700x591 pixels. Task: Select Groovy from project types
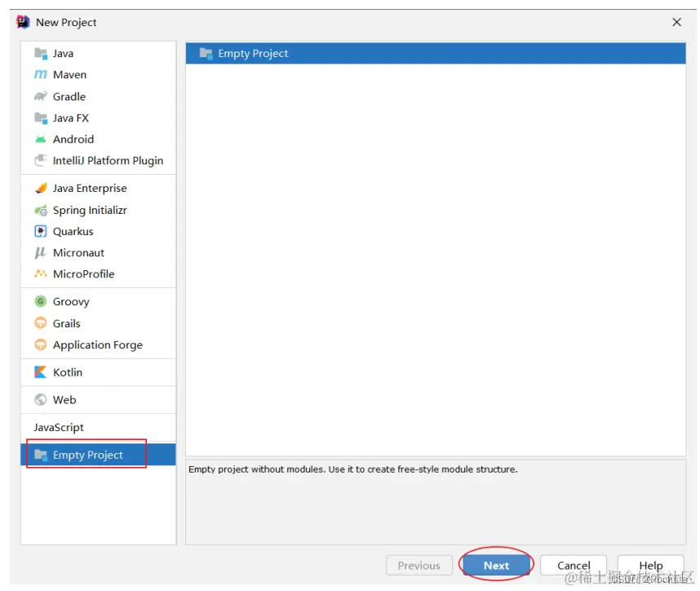98,301
